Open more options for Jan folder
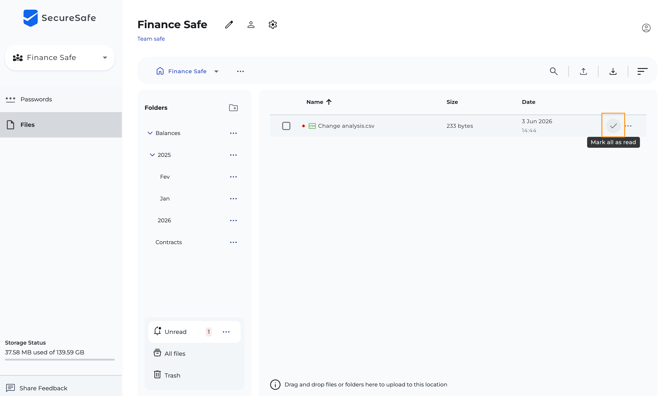The width and height of the screenshot is (670, 396). pos(233,199)
